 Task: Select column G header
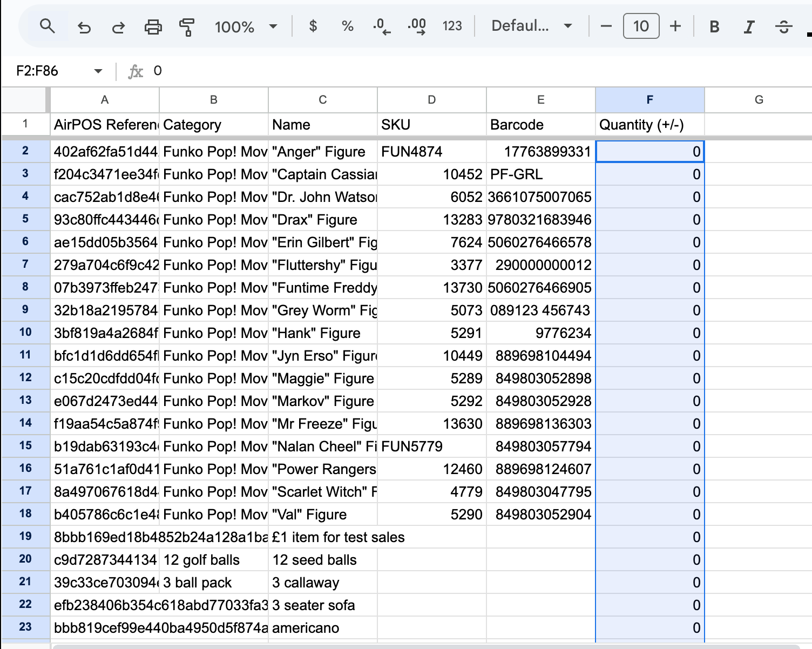pos(759,99)
